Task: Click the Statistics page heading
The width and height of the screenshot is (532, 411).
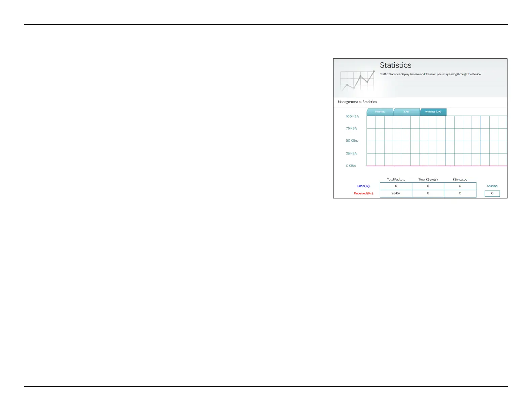Action: (x=396, y=65)
